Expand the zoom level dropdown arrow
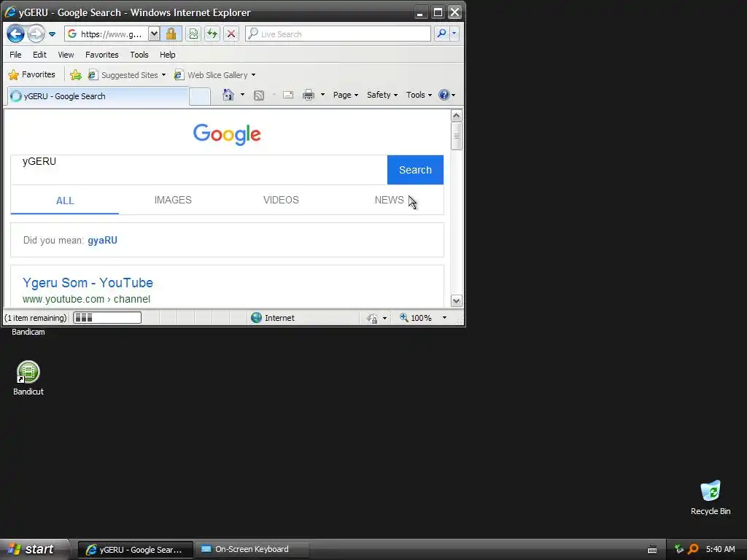Image resolution: width=747 pixels, height=560 pixels. tap(444, 318)
